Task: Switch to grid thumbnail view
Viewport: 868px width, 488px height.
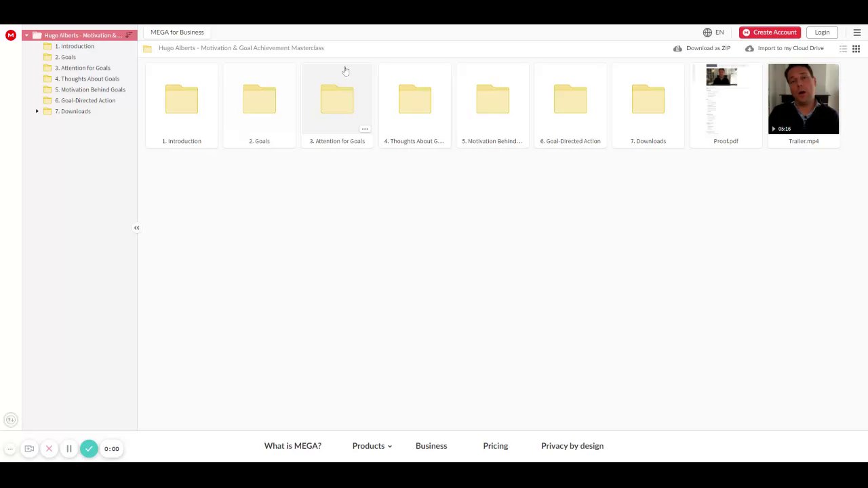Action: click(856, 49)
